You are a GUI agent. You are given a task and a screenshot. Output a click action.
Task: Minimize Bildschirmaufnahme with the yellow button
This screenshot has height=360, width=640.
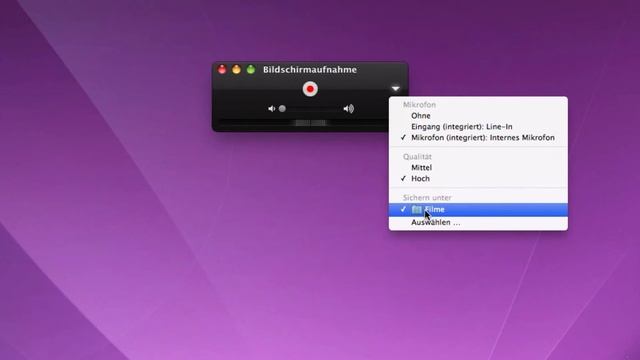(x=236, y=69)
